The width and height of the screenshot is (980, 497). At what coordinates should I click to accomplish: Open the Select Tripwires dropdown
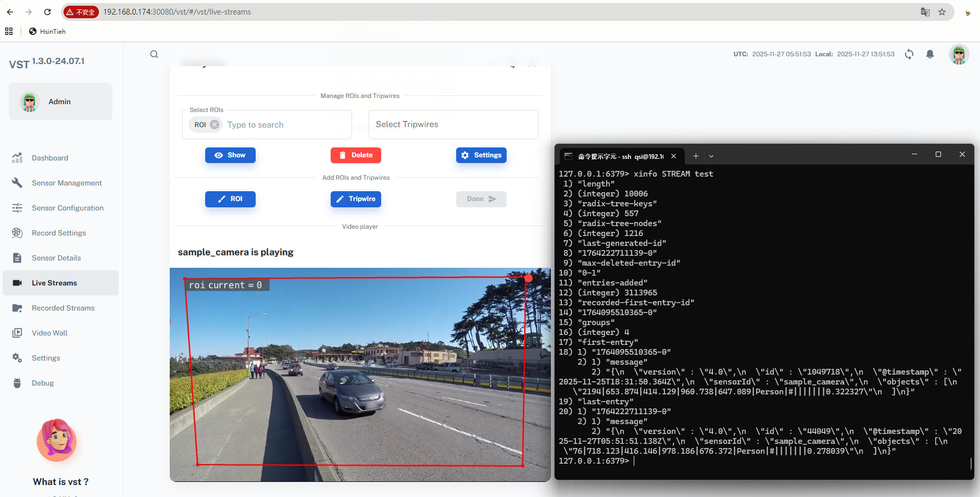453,125
